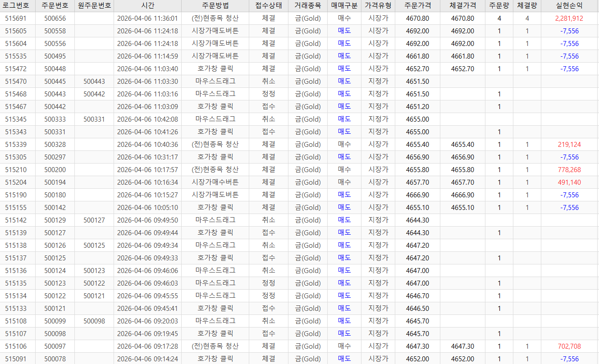This screenshot has height=364, width=599.
Task: Click log number 515091 cell
Action: click(x=16, y=359)
